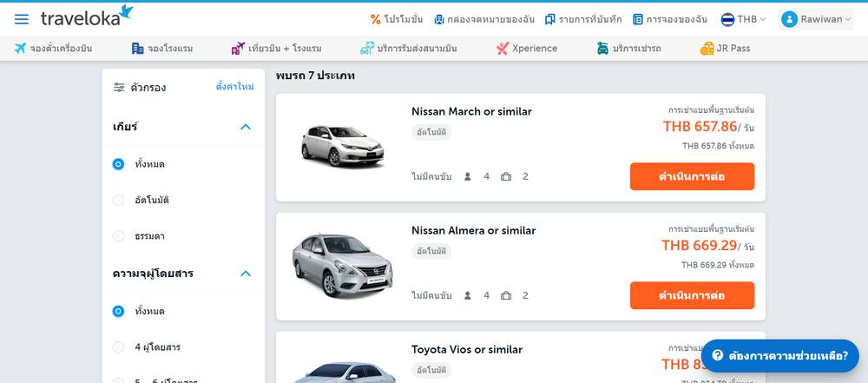The image size is (868, 383).
Task: Click the Traveloka logo
Action: (x=87, y=17)
